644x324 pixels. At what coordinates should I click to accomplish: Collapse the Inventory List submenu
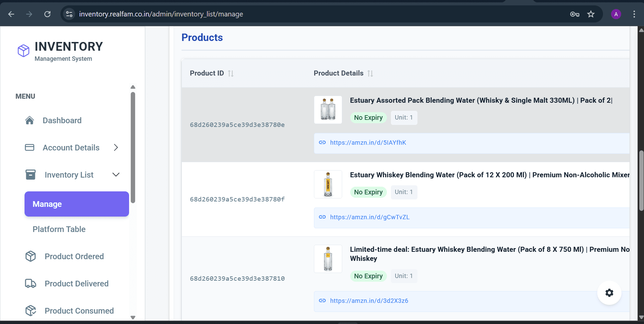pos(116,175)
